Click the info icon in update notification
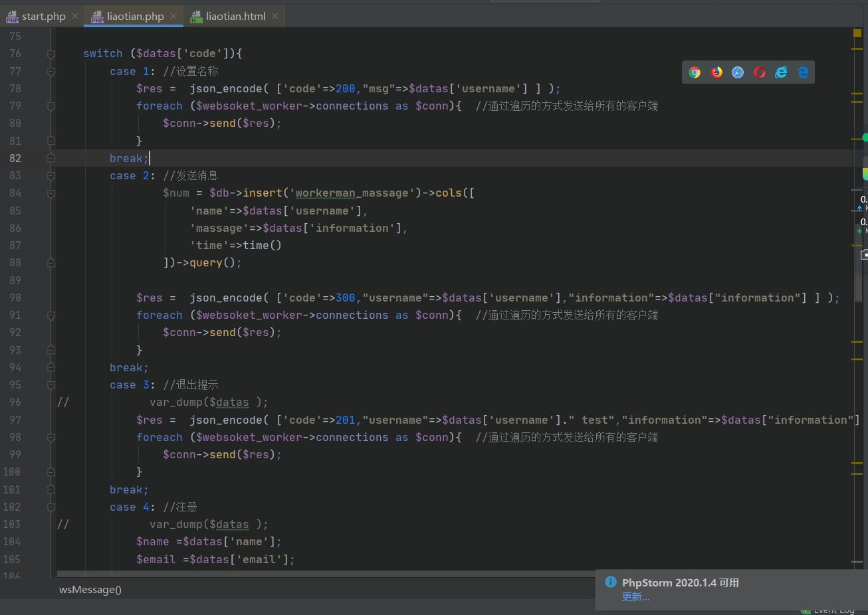Viewport: 868px width, 615px height. point(610,582)
